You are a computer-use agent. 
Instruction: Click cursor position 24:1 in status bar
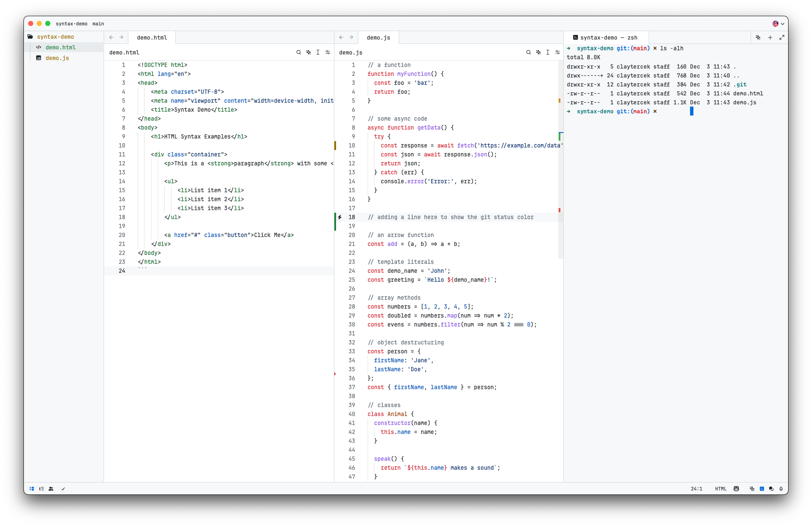click(696, 489)
